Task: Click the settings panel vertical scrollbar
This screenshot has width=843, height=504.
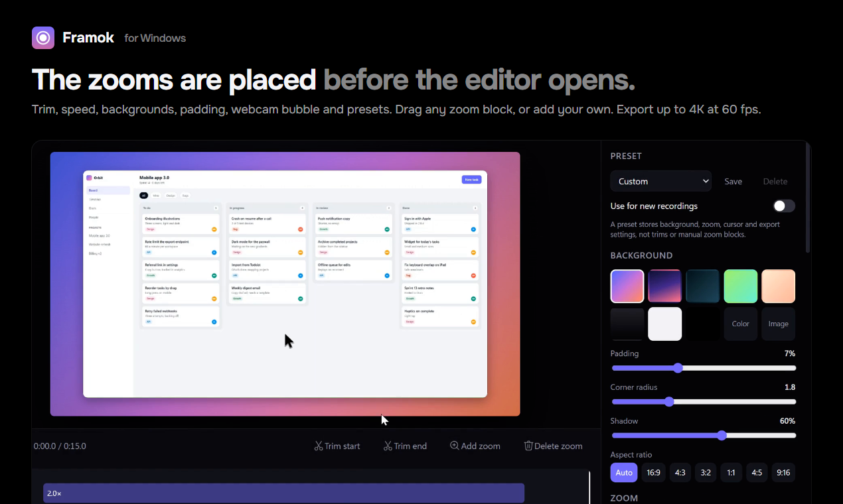Action: [x=807, y=198]
